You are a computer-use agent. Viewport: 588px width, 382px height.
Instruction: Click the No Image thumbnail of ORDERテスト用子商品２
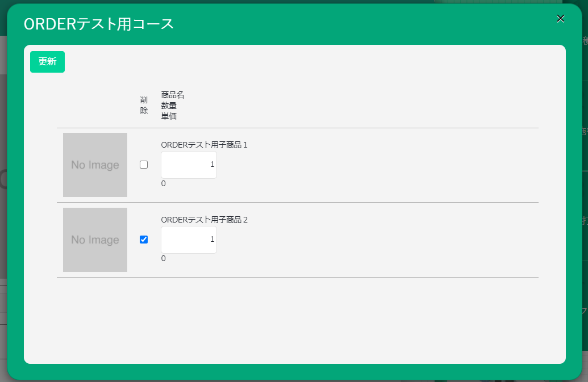point(95,240)
